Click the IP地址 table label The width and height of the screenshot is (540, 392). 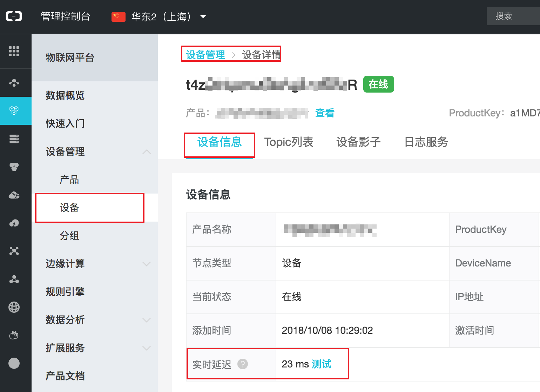coord(469,297)
